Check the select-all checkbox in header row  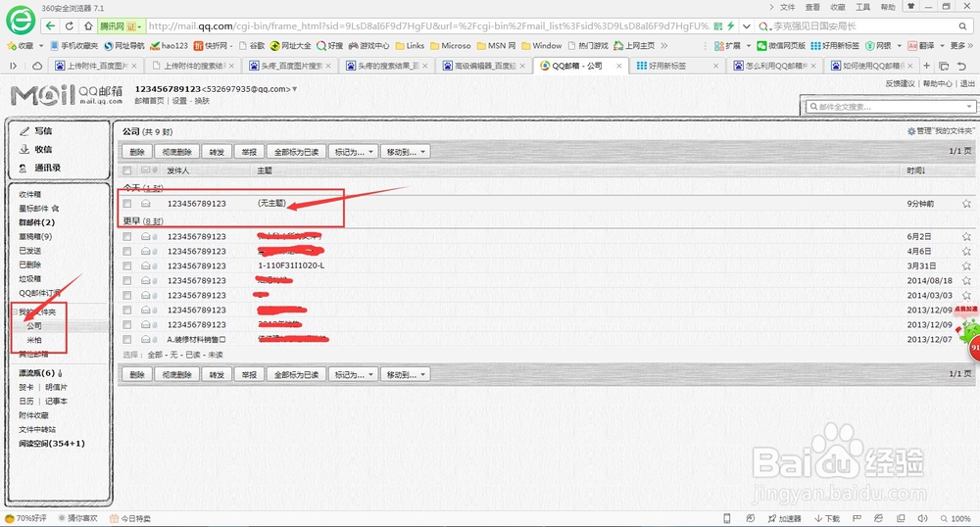tap(127, 170)
